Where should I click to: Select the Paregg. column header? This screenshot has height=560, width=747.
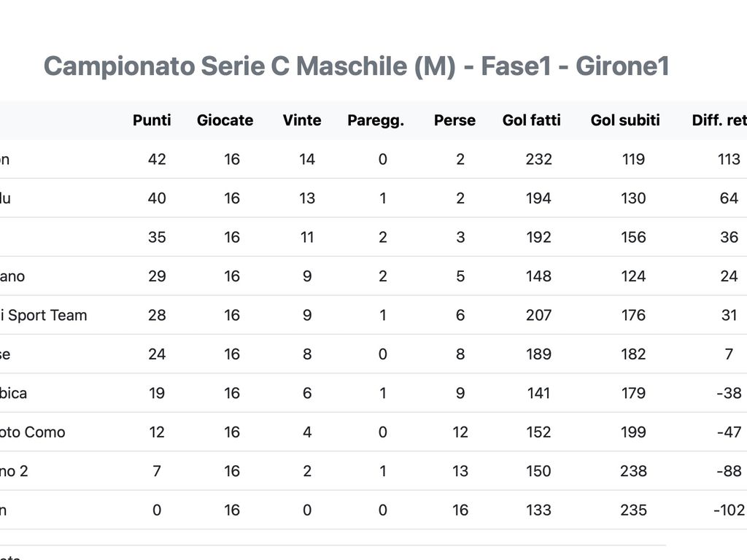(x=376, y=120)
